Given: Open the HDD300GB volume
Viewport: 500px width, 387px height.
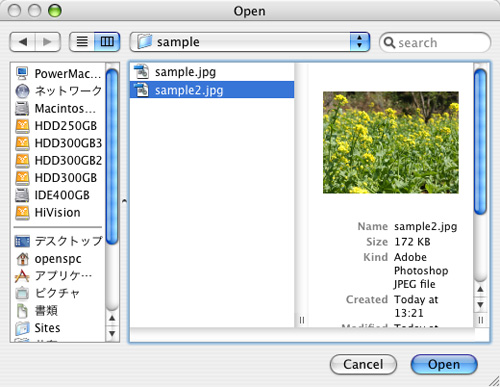Looking at the screenshot, I should coord(58,178).
